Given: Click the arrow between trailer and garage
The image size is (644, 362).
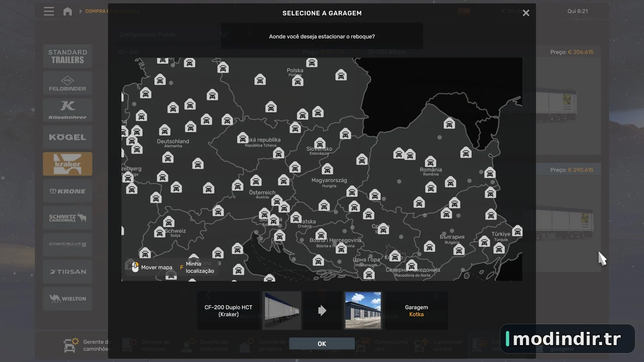Looking at the screenshot, I should point(322,311).
